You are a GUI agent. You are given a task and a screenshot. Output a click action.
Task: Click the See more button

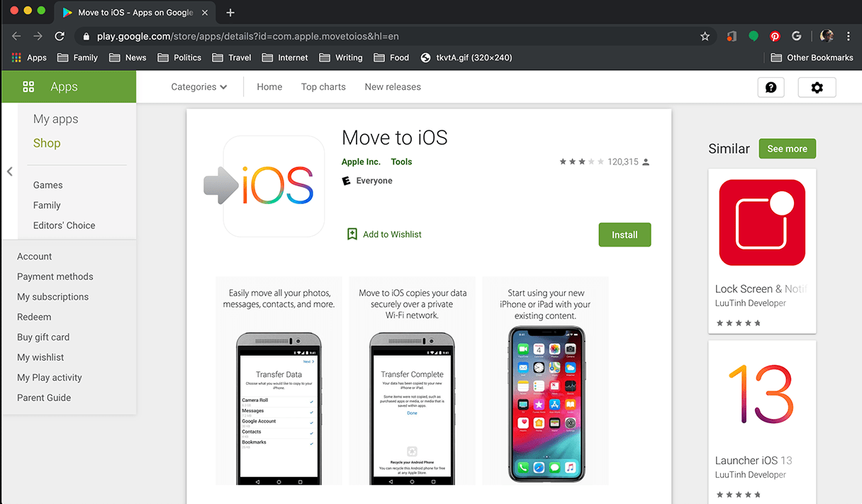pyautogui.click(x=787, y=149)
